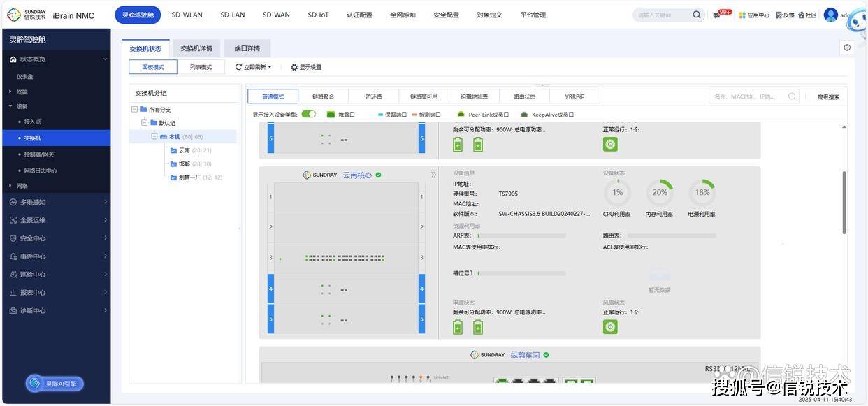The height and width of the screenshot is (406, 868).
Task: Open 高级搜索 advanced search
Action: [x=828, y=97]
